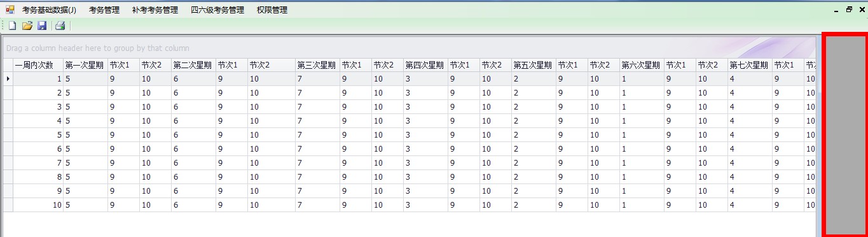Save using the floppy disk icon

tap(42, 25)
